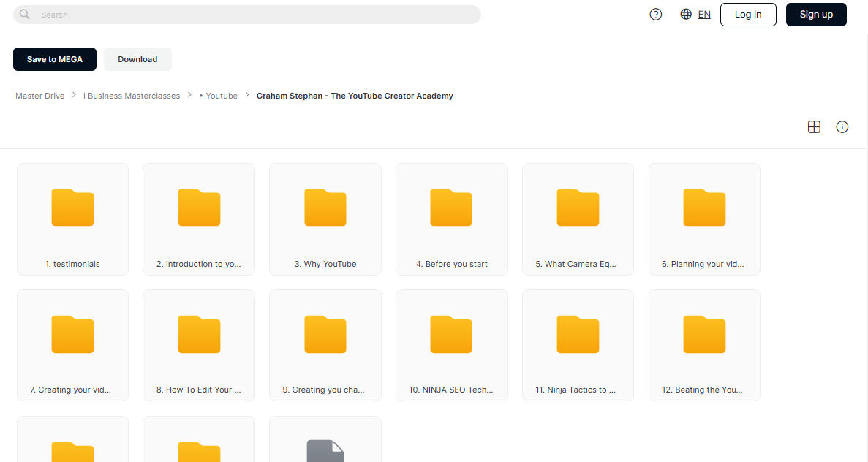Open the '2. Introduction to yo...' folder icon
The image size is (868, 462).
[200, 208]
